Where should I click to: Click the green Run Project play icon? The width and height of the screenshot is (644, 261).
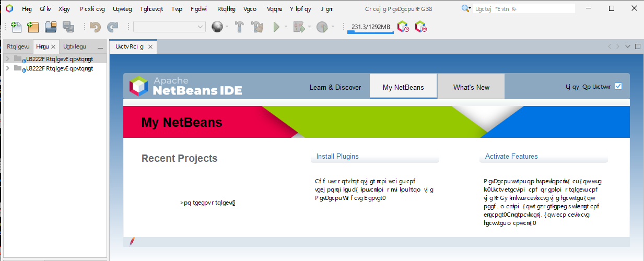point(276,27)
